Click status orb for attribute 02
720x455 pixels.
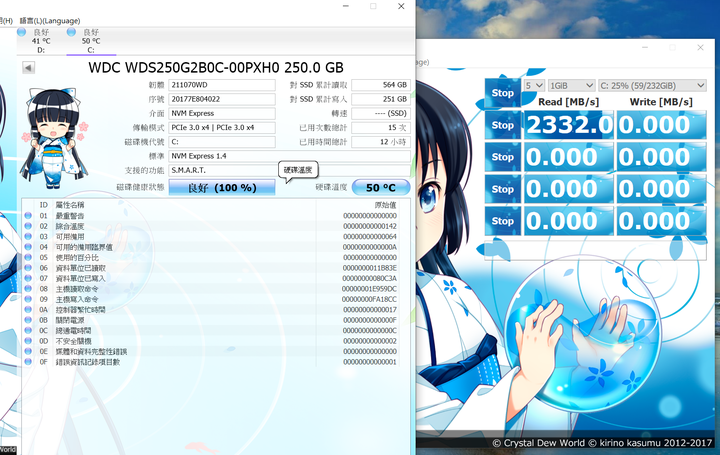pos(28,226)
